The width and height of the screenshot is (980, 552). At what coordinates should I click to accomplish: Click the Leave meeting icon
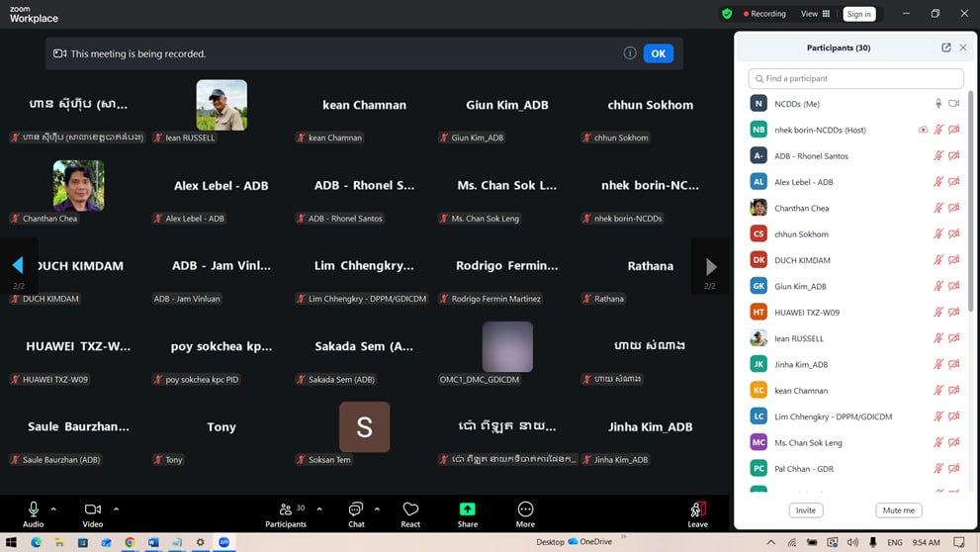pyautogui.click(x=697, y=509)
